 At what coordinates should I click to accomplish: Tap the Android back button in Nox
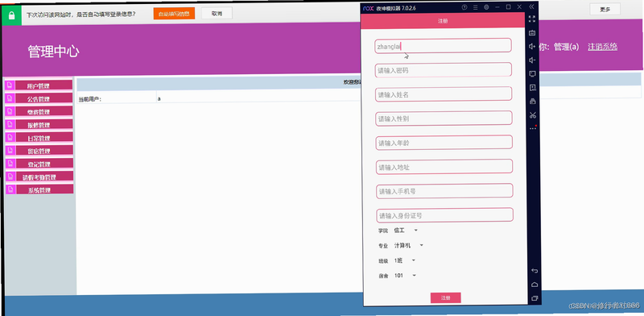535,271
